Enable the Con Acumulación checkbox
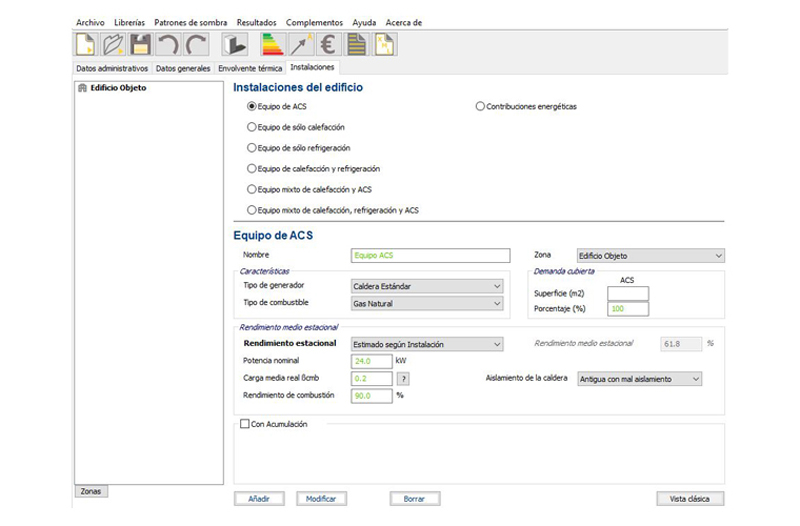This screenshot has height=526, width=800. click(245, 424)
